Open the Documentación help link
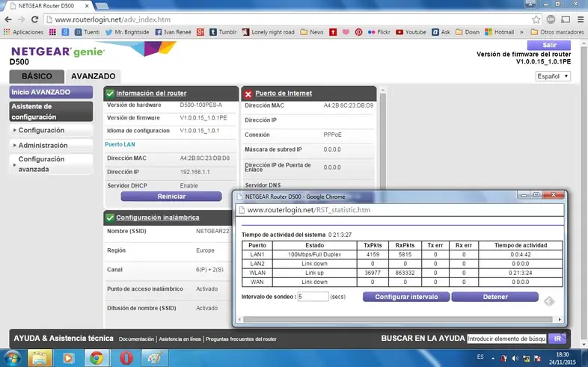The width and height of the screenshot is (588, 367). coord(136,339)
